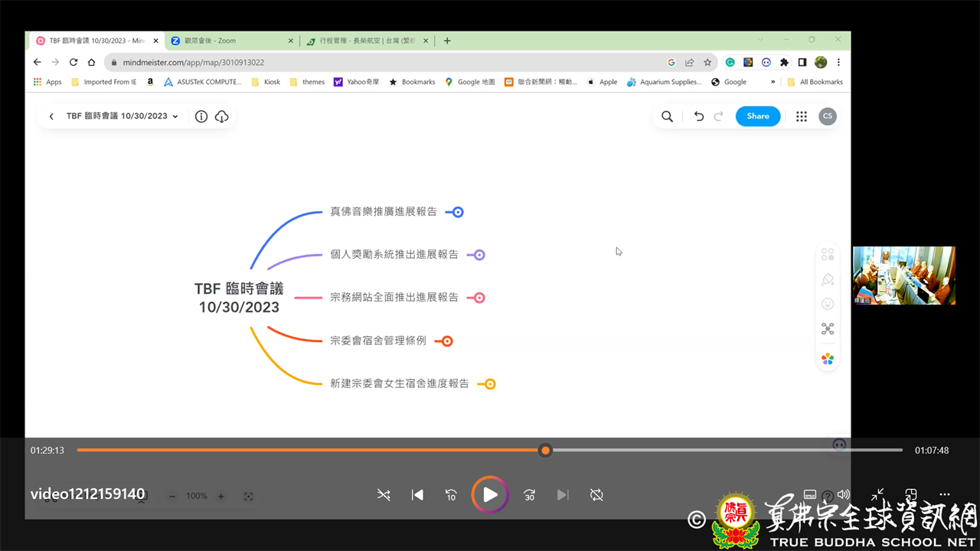Click the blue Share button in MindMeister

coord(757,116)
